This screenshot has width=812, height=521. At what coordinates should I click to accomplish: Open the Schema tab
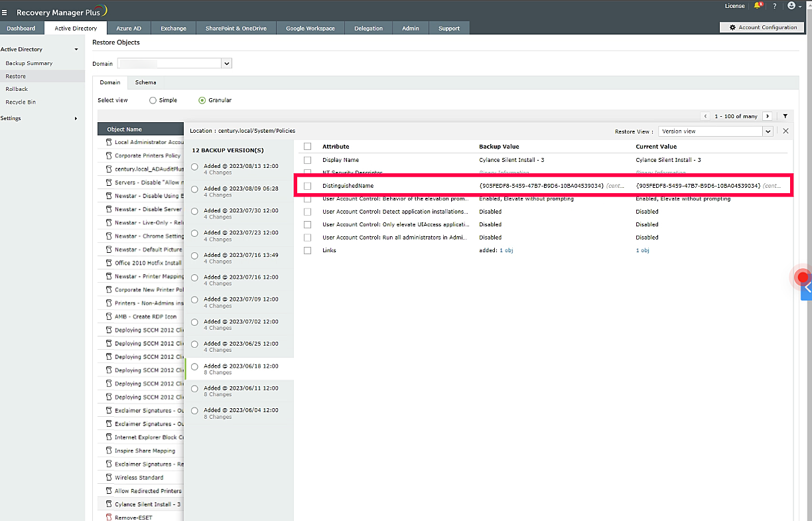click(x=145, y=82)
